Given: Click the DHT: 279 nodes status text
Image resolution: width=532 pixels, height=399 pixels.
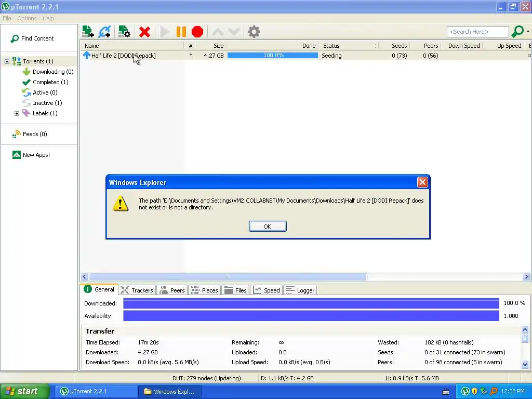Looking at the screenshot, I should click(207, 378).
